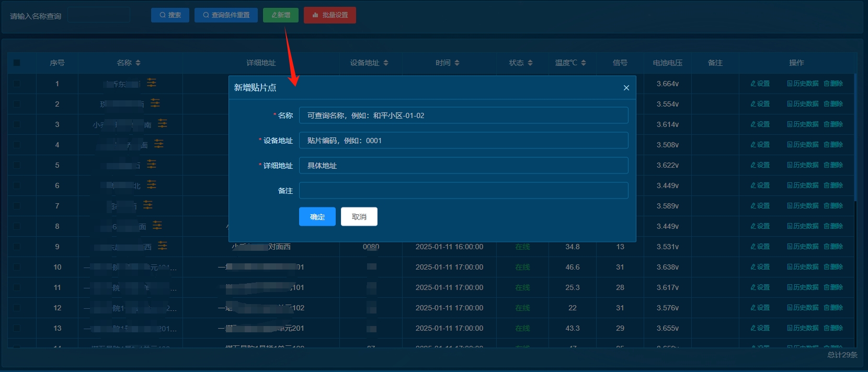Sort by 温度℃ column arrows
Screen dimensions: 868x372
tap(584, 63)
